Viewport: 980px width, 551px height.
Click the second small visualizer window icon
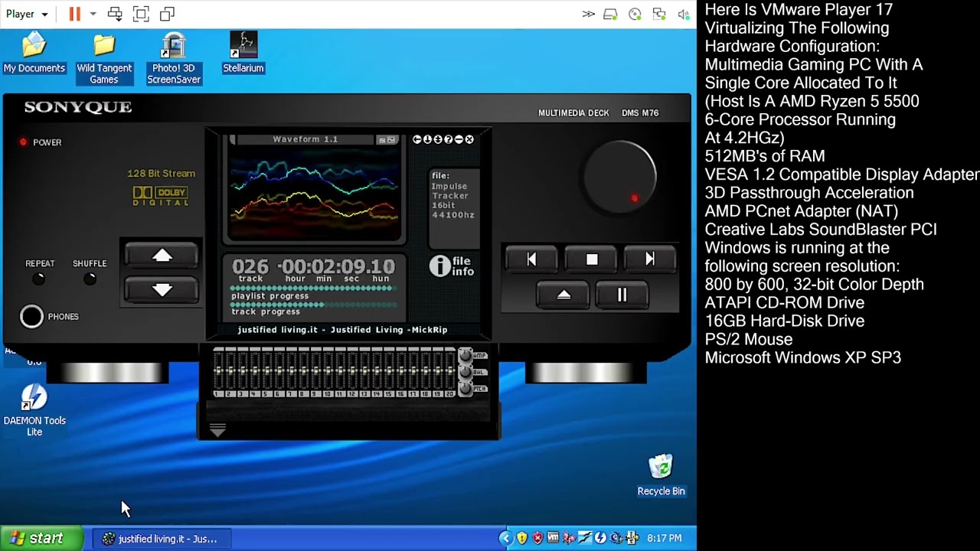point(391,140)
